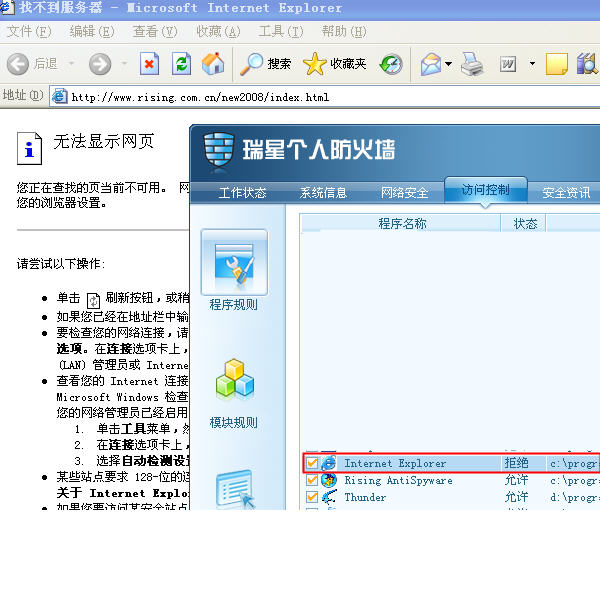Click the path cell of Thunder row
This screenshot has width=600, height=600.
[x=574, y=497]
